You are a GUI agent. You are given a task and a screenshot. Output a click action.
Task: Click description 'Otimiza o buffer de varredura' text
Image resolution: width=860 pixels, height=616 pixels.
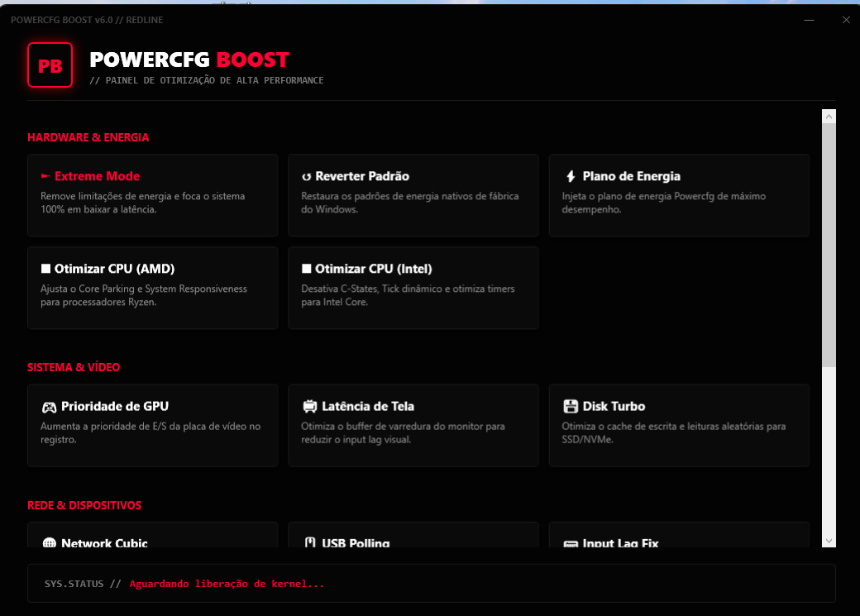point(404,432)
